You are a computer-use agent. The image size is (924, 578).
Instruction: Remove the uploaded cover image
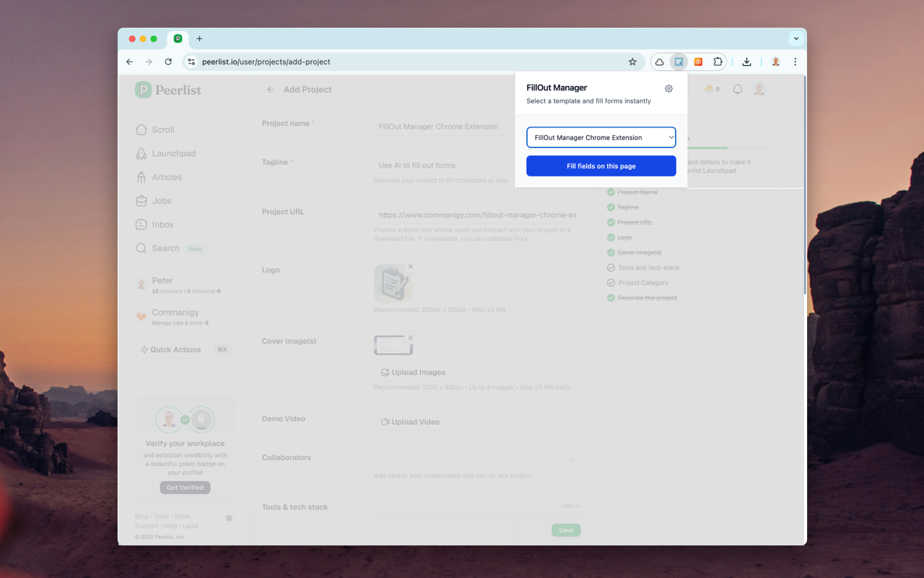point(411,337)
